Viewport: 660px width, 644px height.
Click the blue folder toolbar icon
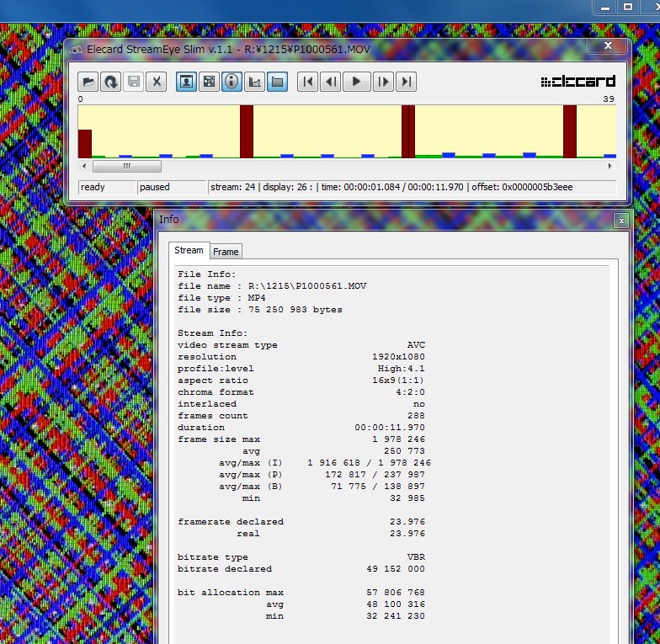pyautogui.click(x=278, y=82)
